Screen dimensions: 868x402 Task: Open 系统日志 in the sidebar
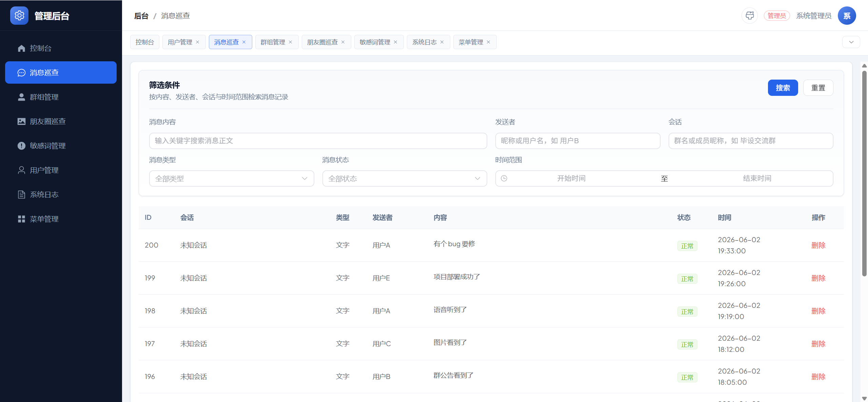[61, 194]
